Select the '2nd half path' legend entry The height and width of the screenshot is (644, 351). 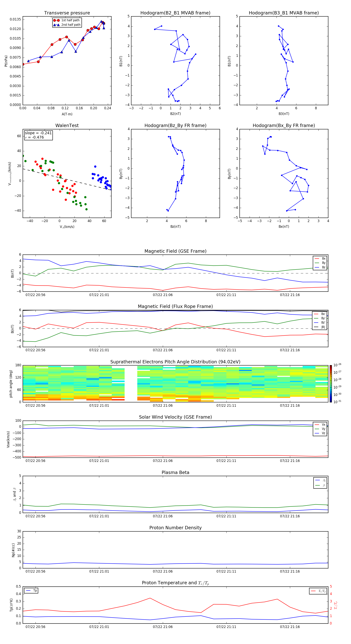point(67,25)
